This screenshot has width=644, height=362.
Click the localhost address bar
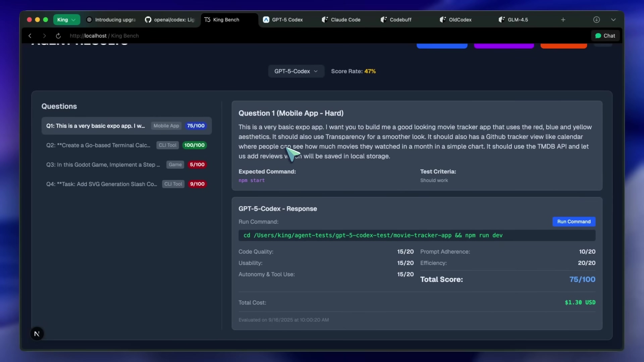tap(104, 36)
